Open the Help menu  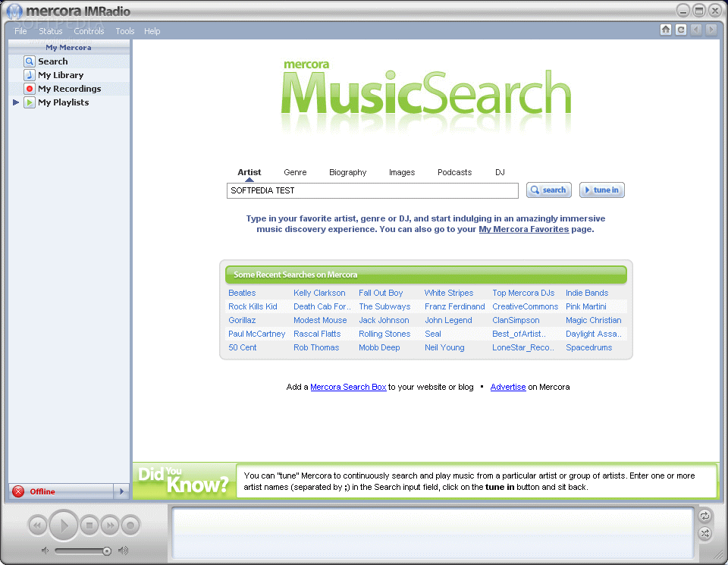pos(152,31)
